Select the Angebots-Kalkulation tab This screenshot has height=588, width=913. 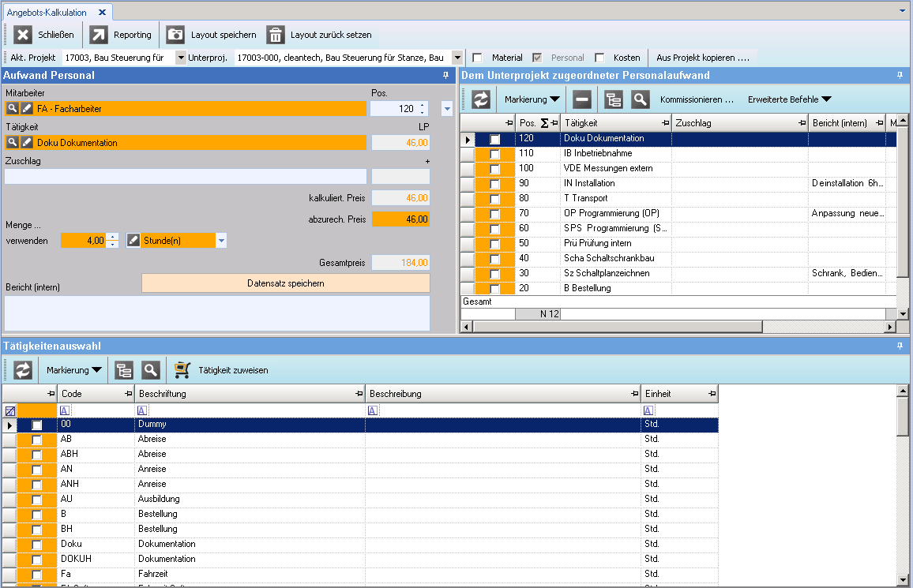point(47,13)
